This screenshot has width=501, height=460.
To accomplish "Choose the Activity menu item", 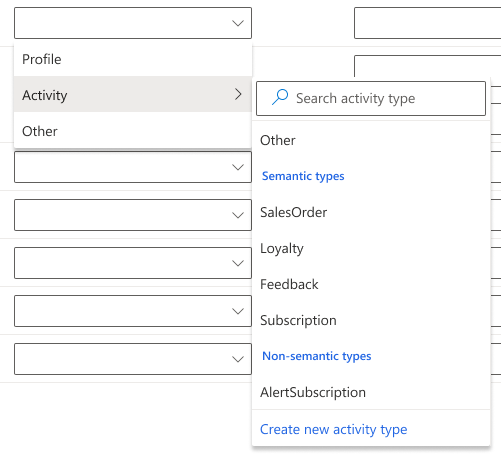I will pos(133,94).
